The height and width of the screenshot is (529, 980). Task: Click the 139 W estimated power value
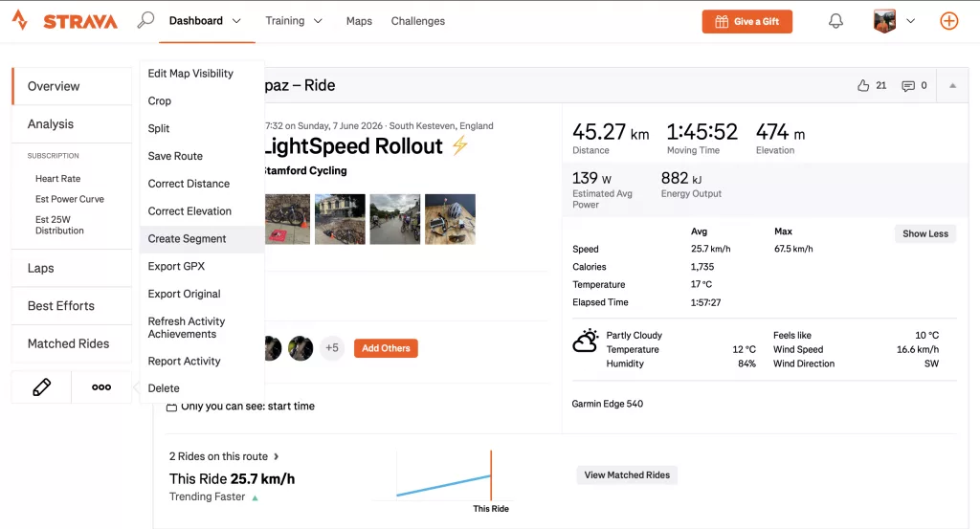coord(591,179)
